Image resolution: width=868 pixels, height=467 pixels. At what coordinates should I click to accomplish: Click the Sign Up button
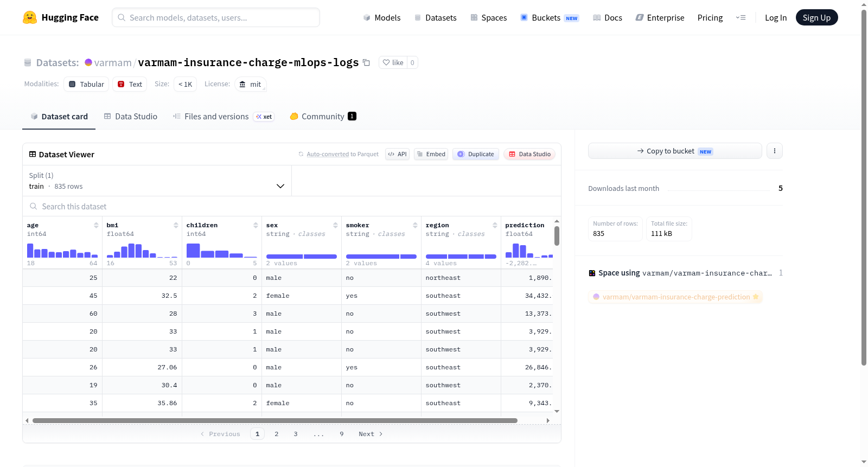click(x=816, y=17)
